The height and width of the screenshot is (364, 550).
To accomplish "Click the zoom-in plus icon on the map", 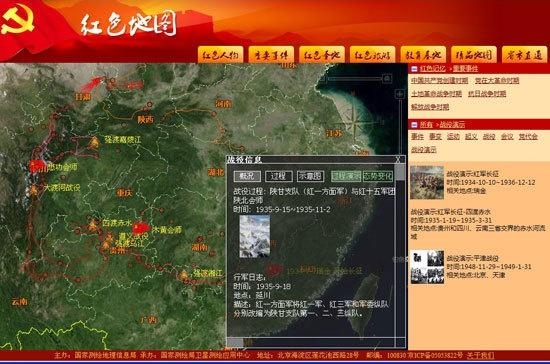I will pos(400,94).
